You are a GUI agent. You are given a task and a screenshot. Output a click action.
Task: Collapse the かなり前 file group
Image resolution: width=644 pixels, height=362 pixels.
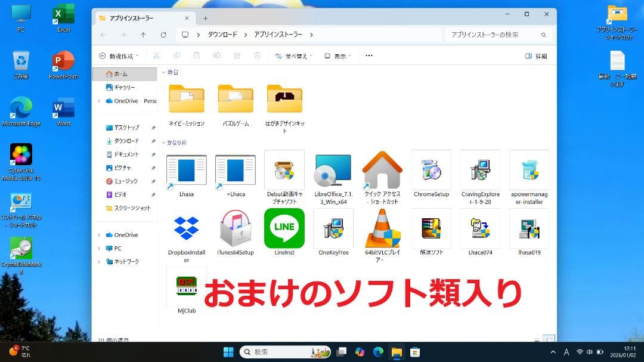tap(164, 142)
